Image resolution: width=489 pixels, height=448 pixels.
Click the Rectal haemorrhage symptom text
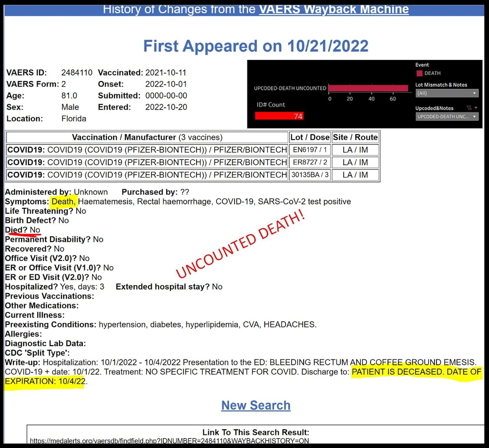point(174,201)
